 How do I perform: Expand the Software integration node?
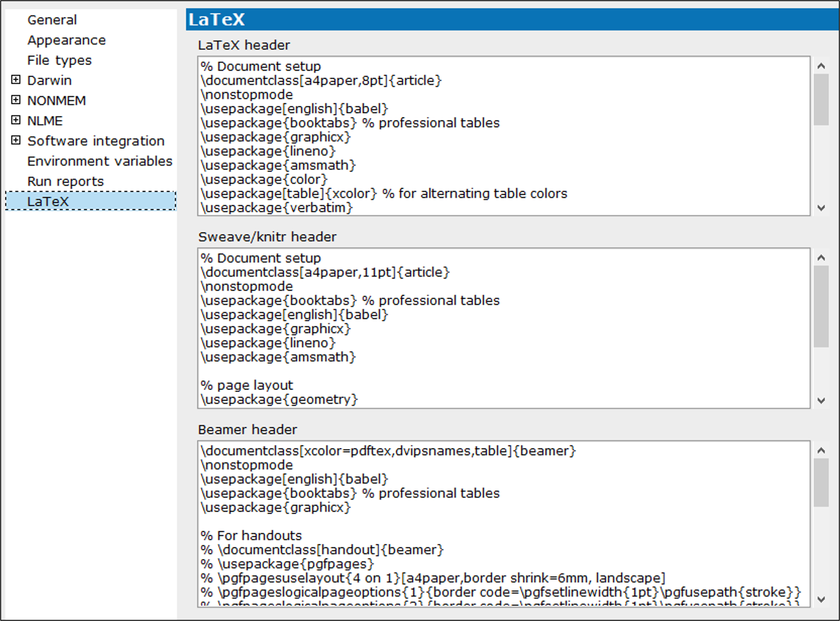point(16,140)
